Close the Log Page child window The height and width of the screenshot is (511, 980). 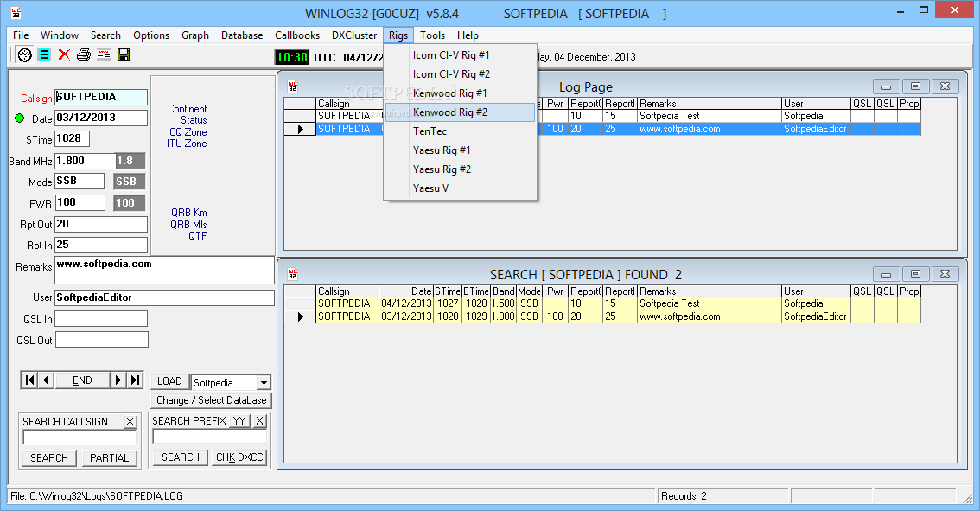945,86
